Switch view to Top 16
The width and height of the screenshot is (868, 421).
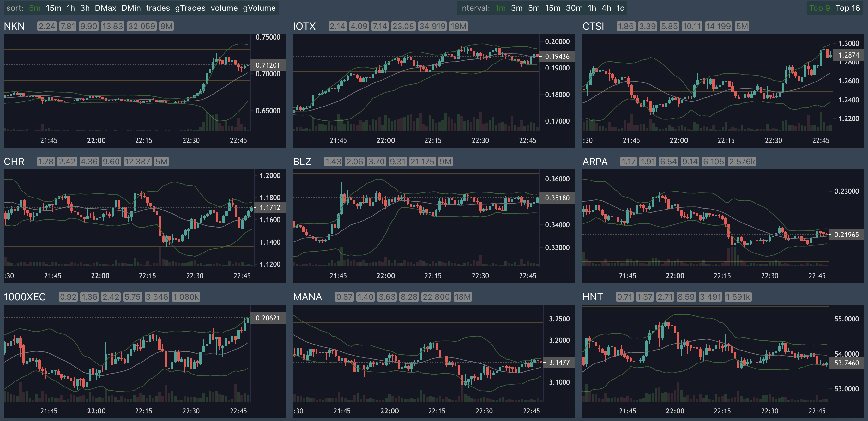pos(848,8)
